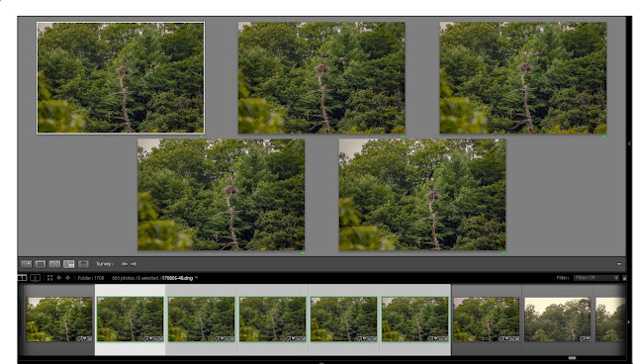Image resolution: width=633 pixels, height=364 pixels.
Task: Click the third filmstrip thumbnail
Action: (x=202, y=319)
